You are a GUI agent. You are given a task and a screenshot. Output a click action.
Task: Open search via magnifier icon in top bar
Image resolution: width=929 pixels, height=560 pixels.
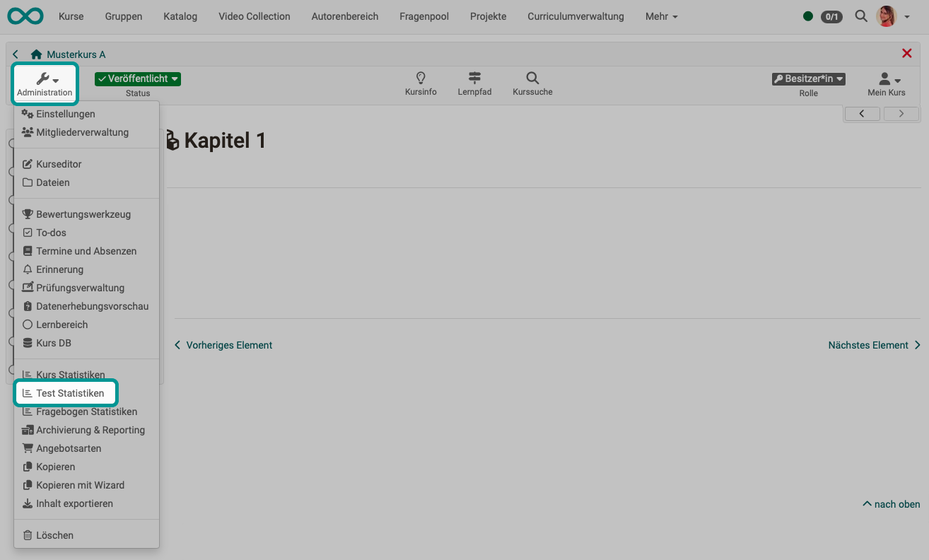(x=860, y=16)
